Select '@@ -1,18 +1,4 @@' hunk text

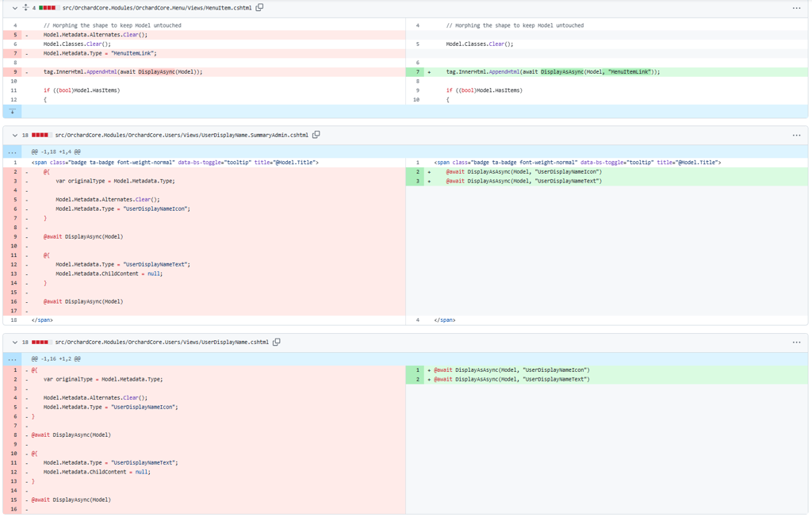[56, 151]
